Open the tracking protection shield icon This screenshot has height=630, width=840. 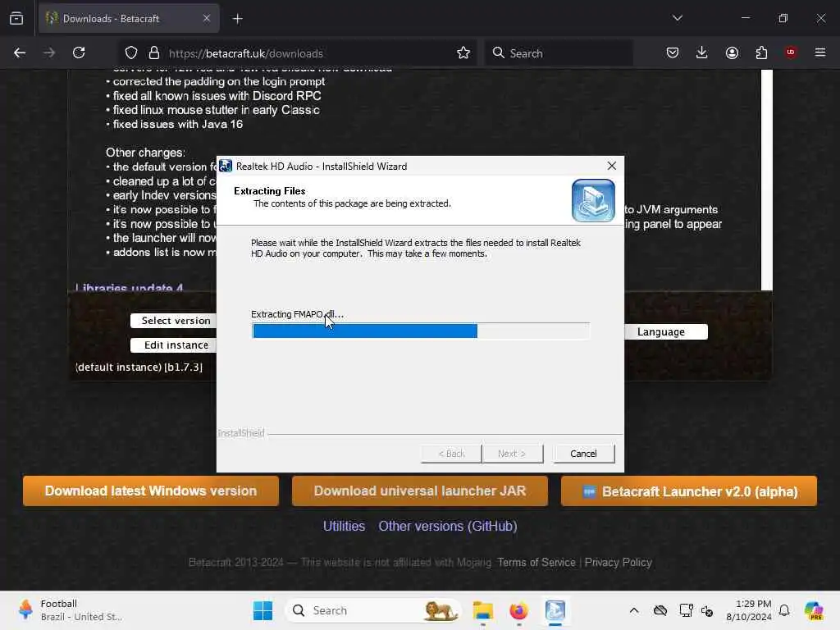[131, 53]
